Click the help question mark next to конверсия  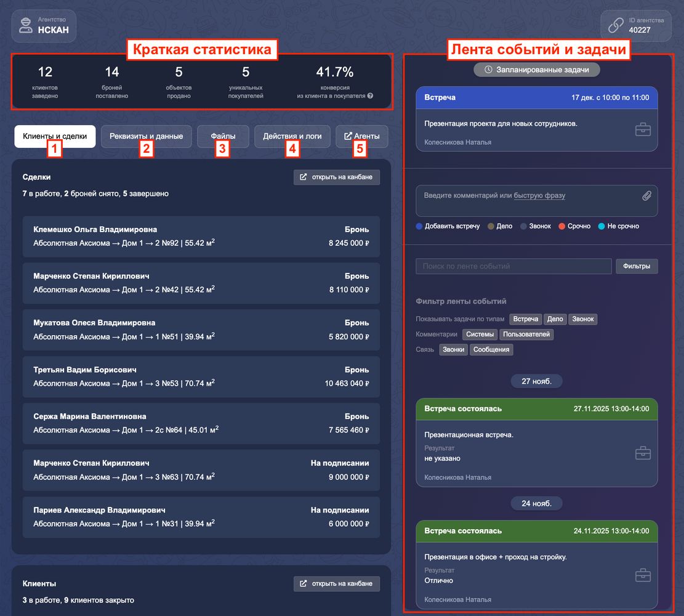pos(370,96)
